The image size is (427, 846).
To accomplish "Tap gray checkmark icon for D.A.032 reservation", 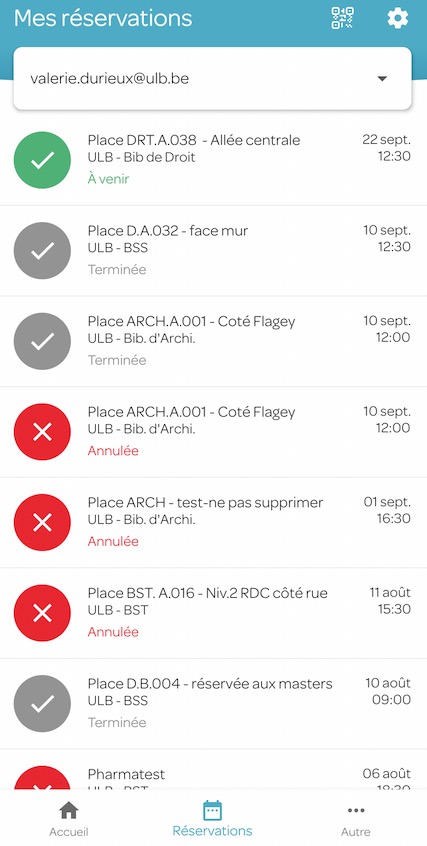I will pyautogui.click(x=42, y=251).
